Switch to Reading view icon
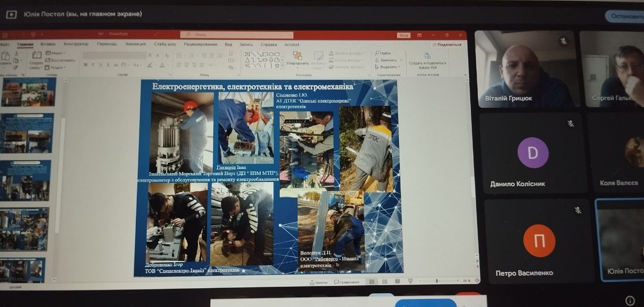 (x=397, y=281)
